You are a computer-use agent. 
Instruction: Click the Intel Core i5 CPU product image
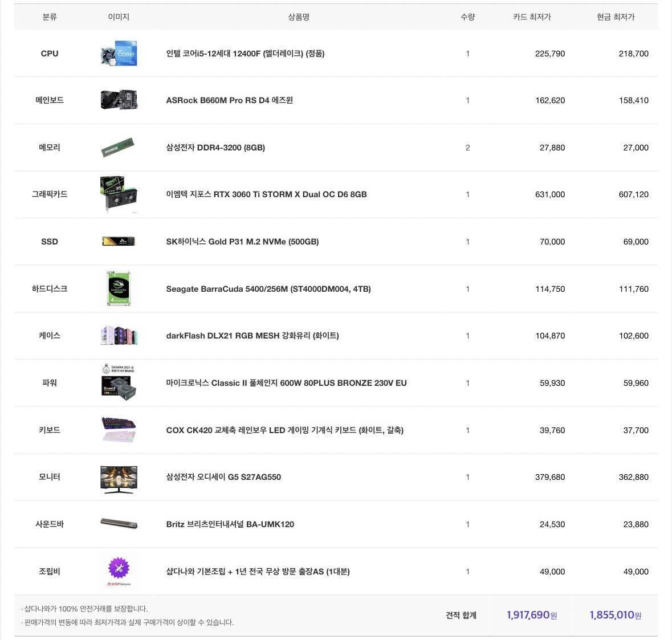[119, 54]
